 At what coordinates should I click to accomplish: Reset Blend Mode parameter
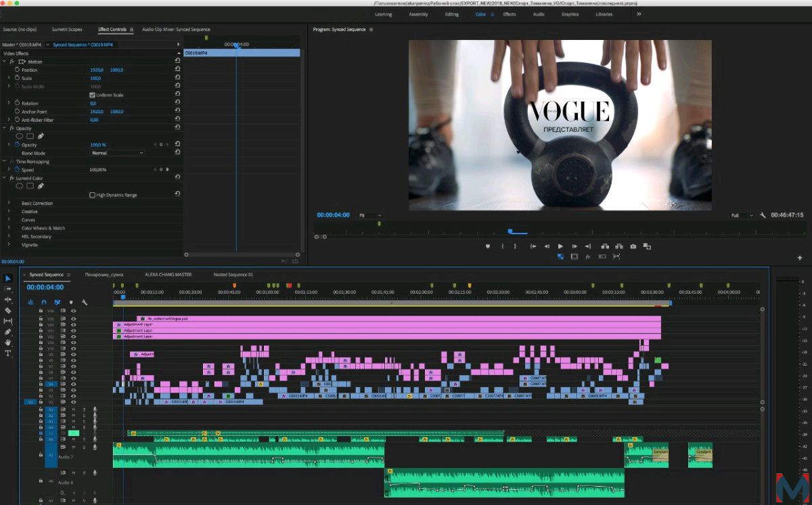coord(177,153)
